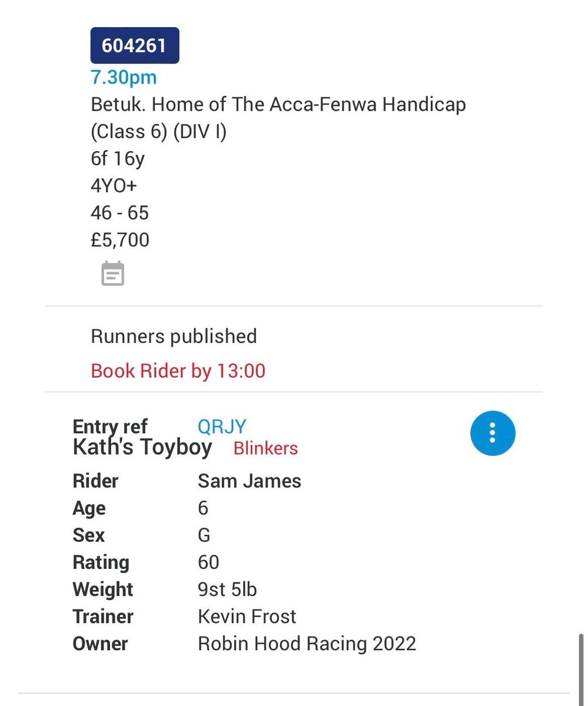Screen dimensions: 588x706
Task: Click owner Robin Hood Racing 2022
Action: [307, 644]
